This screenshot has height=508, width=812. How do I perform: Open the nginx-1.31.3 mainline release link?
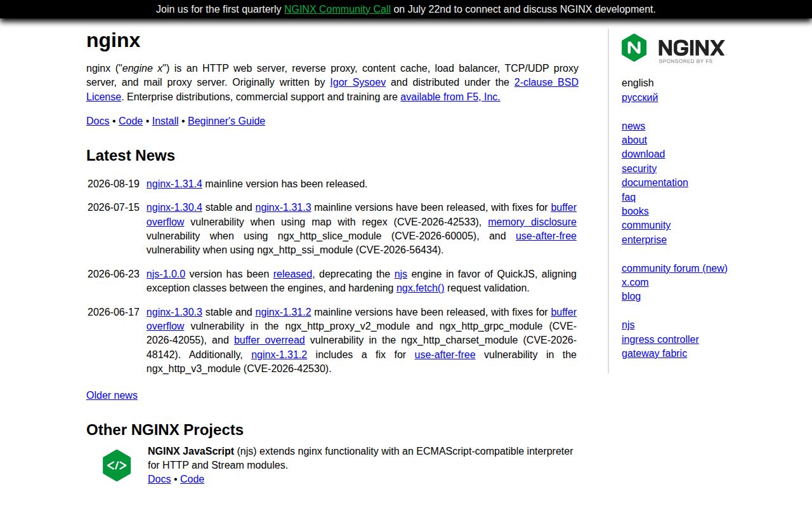(x=283, y=208)
